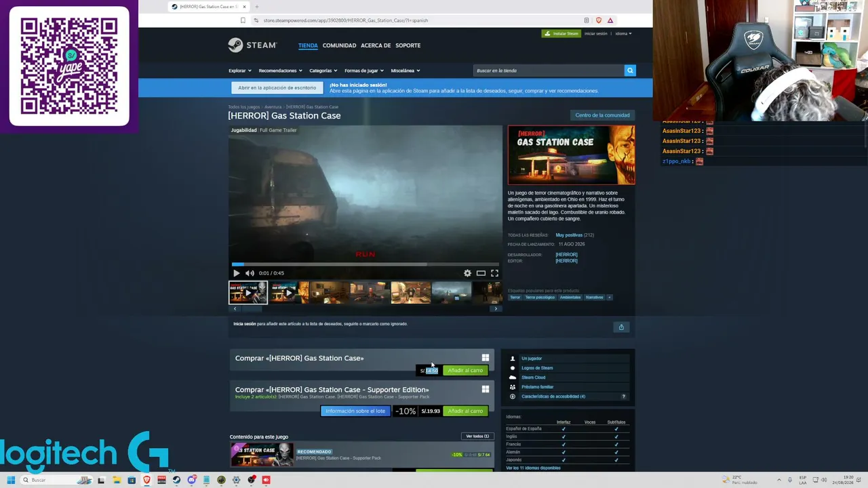Focus the Buscar en la tienda search field
This screenshot has width=868, height=488.
pyautogui.click(x=549, y=70)
